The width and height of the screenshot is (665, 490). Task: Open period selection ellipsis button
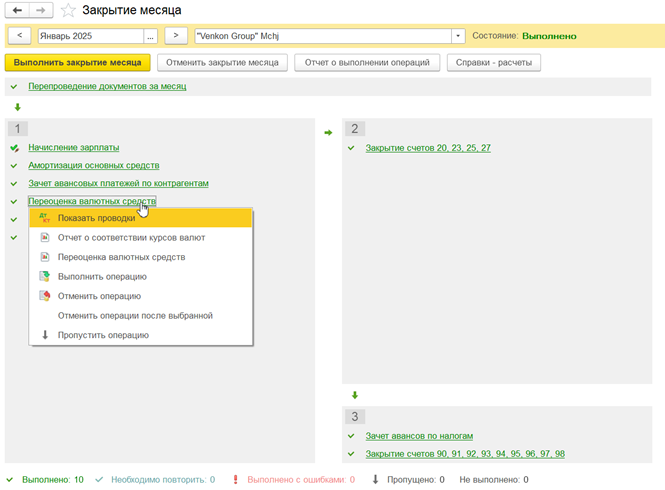(150, 36)
